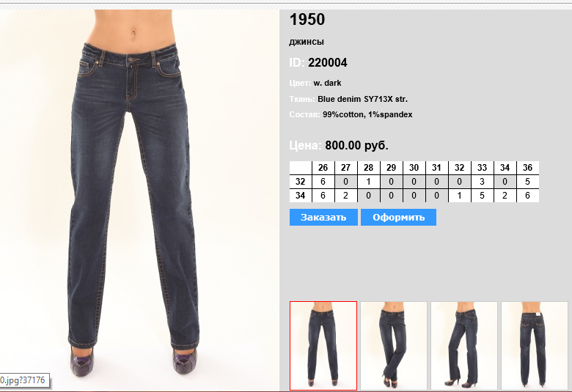This screenshot has height=392, width=572.
Task: Click the Оформить button
Action: [398, 218]
